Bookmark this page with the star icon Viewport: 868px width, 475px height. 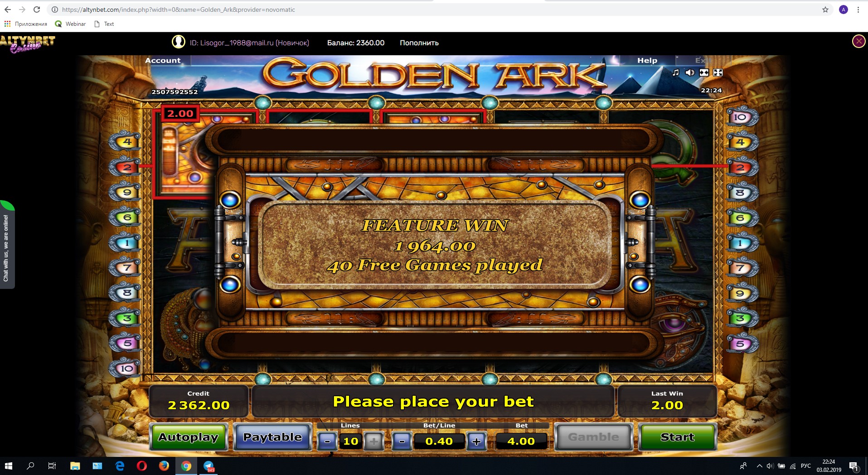coord(825,10)
